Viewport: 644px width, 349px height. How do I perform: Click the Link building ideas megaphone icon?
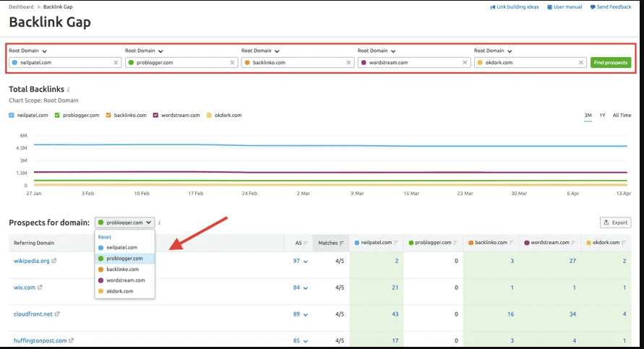coord(492,7)
